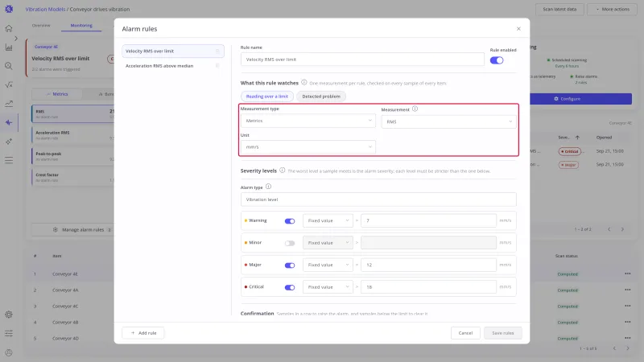Expand the sidebar with the chevron
Screen dimensions: 644x362
click(16, 38)
